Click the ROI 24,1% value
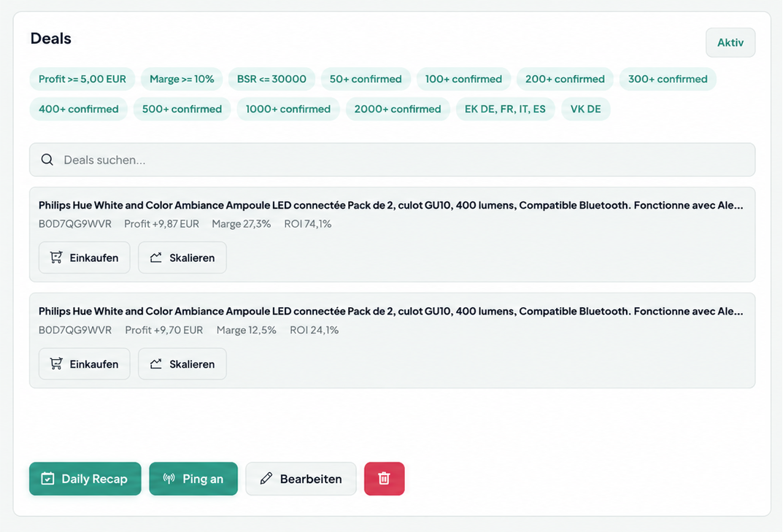The image size is (783, 532). click(x=314, y=330)
